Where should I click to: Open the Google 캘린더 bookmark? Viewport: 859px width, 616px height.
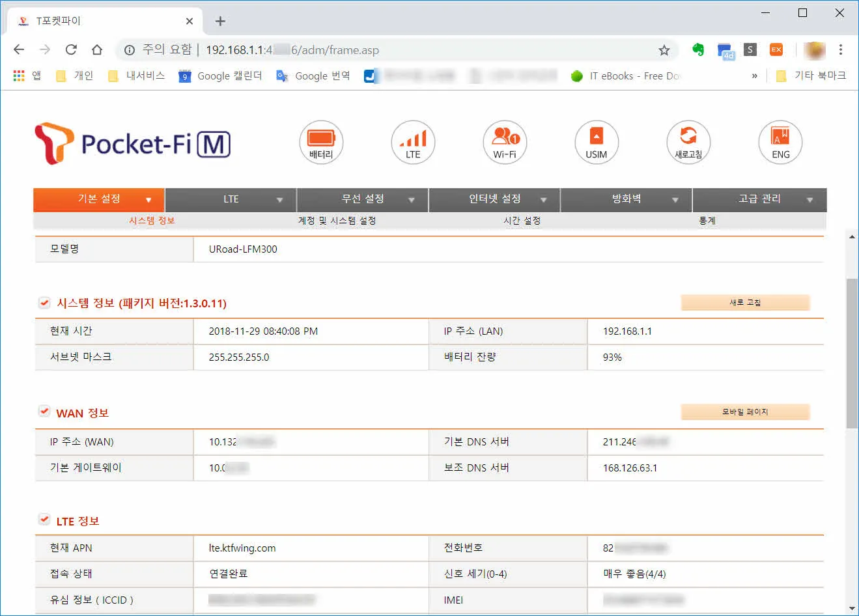(x=220, y=76)
